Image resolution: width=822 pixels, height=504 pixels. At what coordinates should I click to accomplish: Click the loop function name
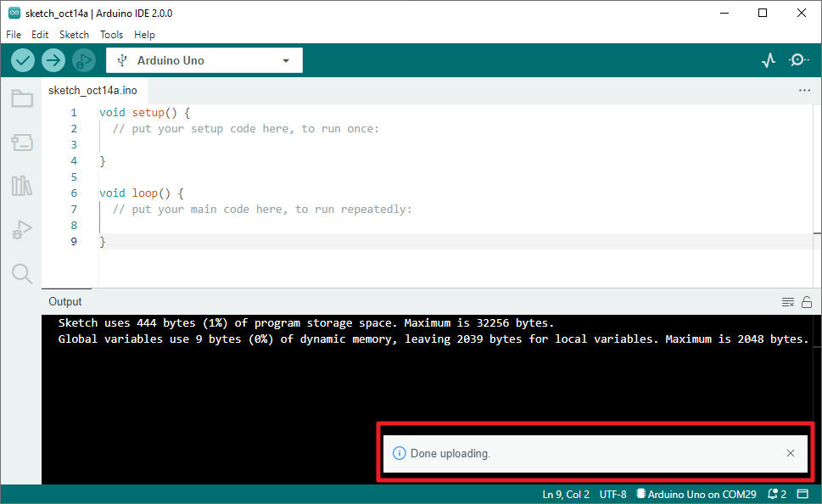(145, 193)
